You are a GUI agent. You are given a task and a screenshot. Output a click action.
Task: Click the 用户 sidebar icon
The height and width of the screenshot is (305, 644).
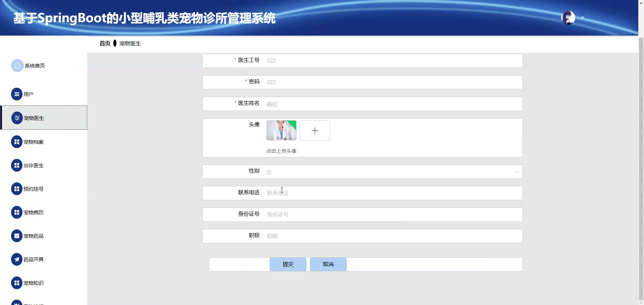pos(17,94)
